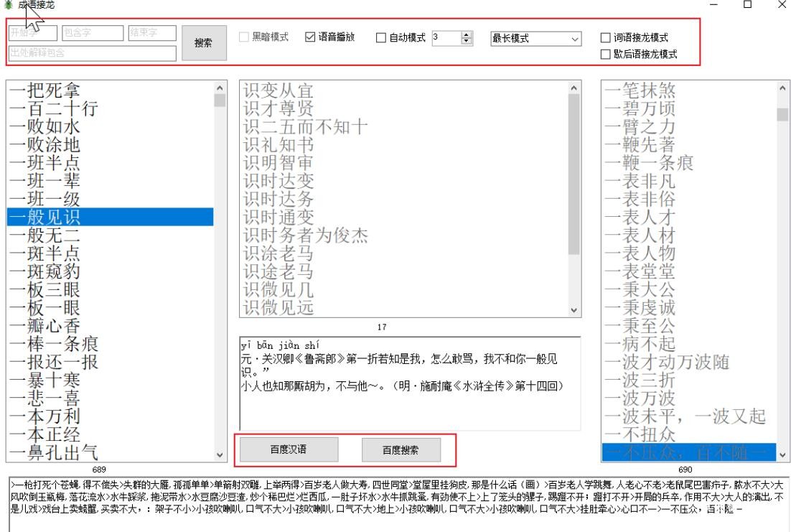Click the 百度搜索 button

point(401,449)
